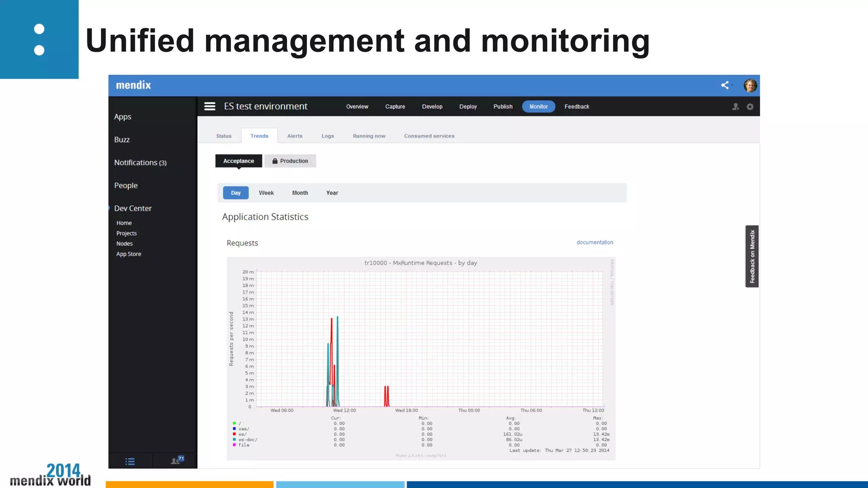868x488 pixels.
Task: Open the Deploy menu item
Action: click(468, 107)
